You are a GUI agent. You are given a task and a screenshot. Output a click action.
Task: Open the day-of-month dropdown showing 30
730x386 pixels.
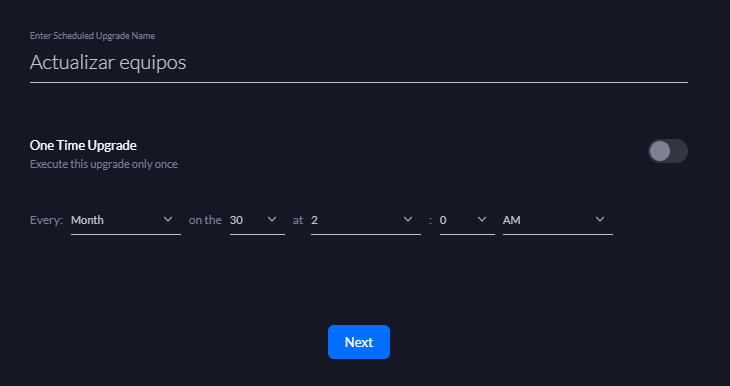click(257, 220)
